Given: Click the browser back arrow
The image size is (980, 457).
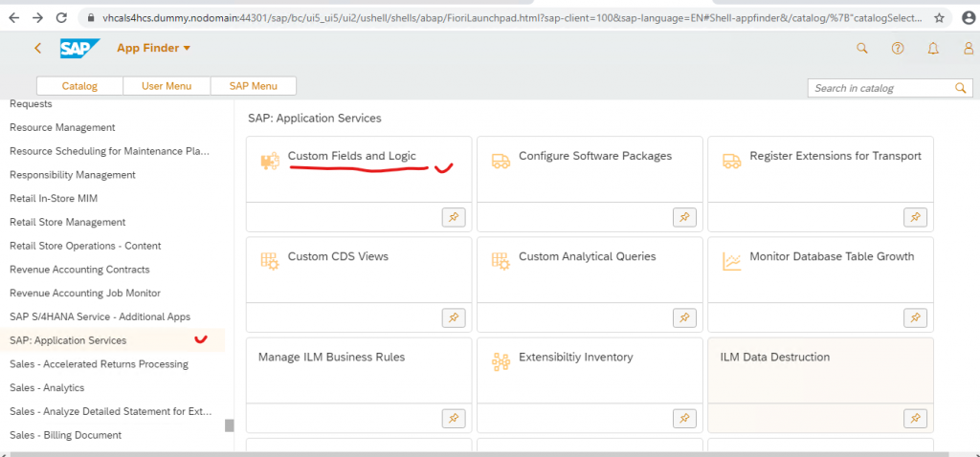Looking at the screenshot, I should pos(13,17).
